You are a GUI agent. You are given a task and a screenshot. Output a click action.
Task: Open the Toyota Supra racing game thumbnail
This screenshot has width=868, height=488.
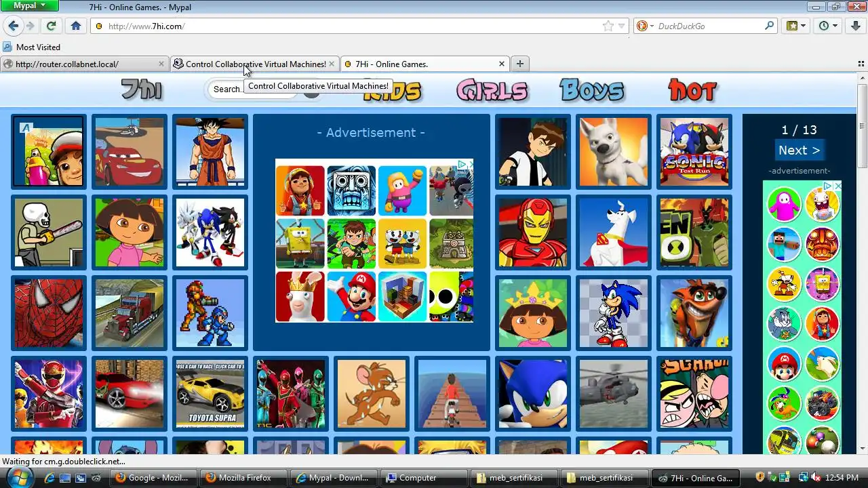pos(210,394)
